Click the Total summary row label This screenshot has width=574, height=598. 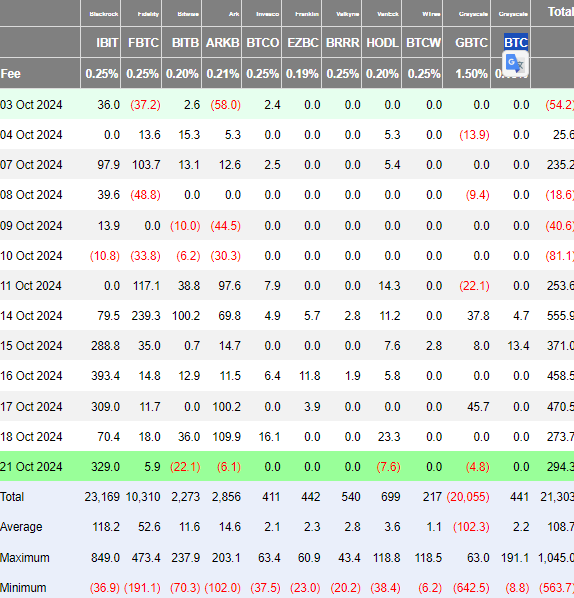click(12, 497)
